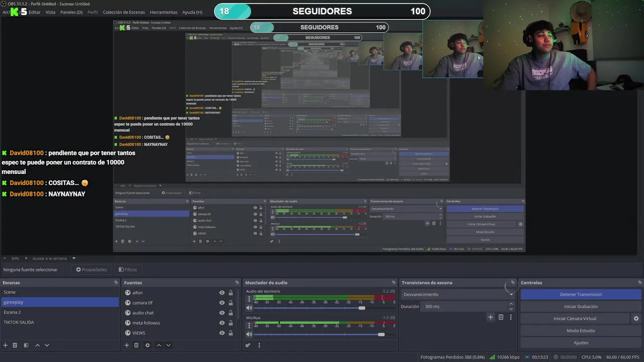Open the Colección de Escenas menu

tap(124, 12)
